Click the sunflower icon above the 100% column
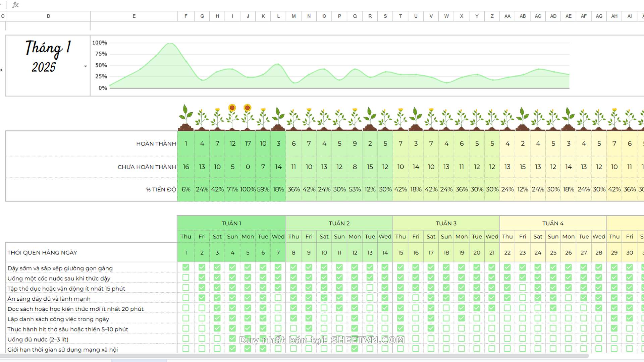 [248, 116]
